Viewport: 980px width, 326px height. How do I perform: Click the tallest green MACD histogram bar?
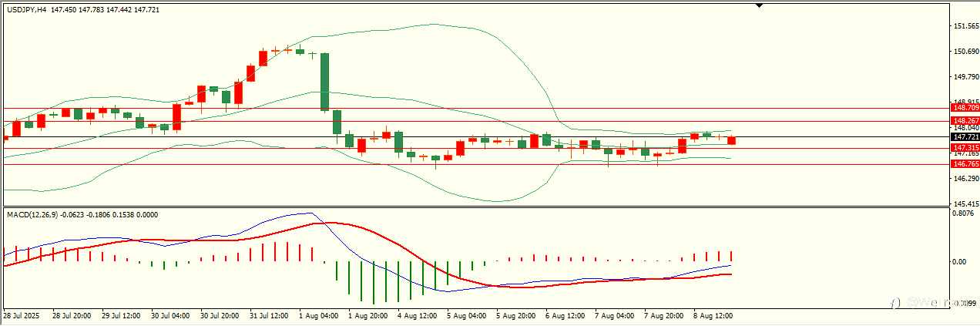(374, 283)
